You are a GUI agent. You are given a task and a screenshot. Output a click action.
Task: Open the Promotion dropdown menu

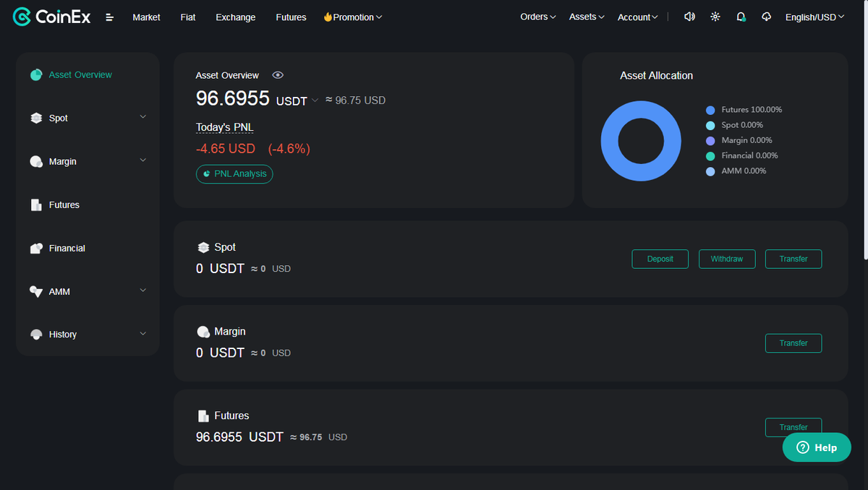[x=353, y=17]
